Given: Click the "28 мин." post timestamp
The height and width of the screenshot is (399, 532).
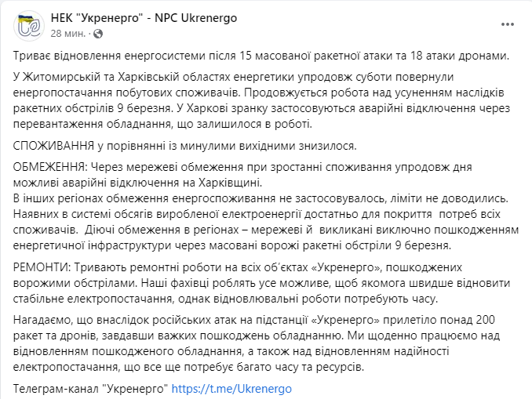Looking at the screenshot, I should coord(67,34).
